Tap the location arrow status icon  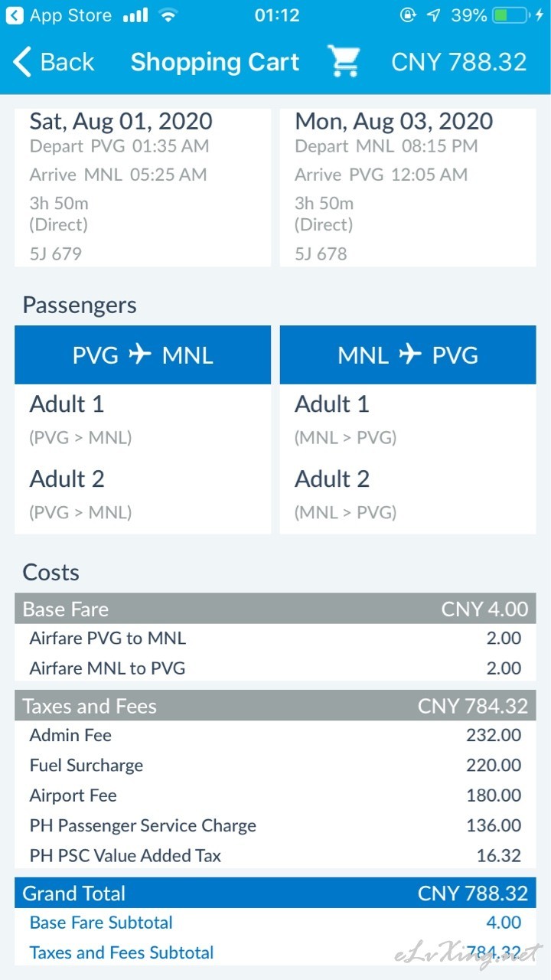(x=434, y=15)
